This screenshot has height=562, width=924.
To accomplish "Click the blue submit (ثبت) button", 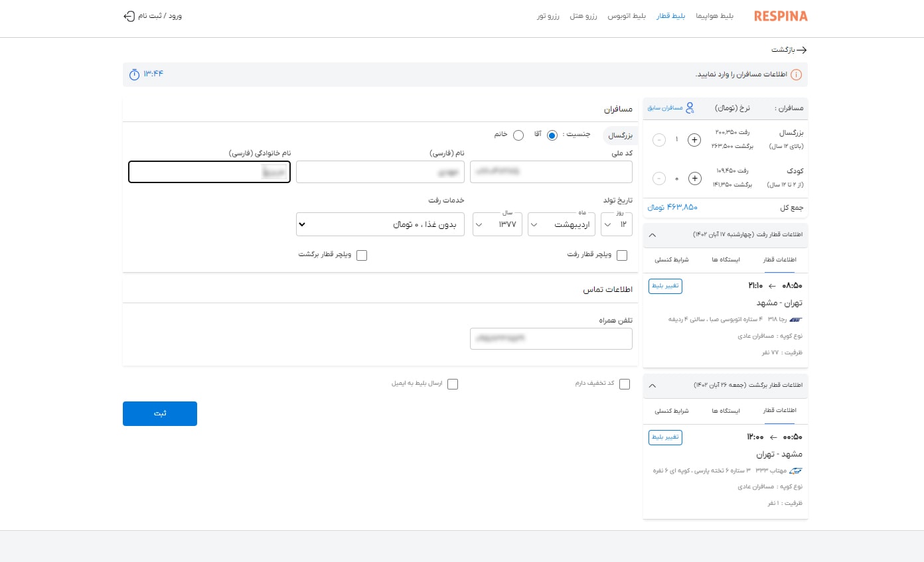I will point(160,413).
